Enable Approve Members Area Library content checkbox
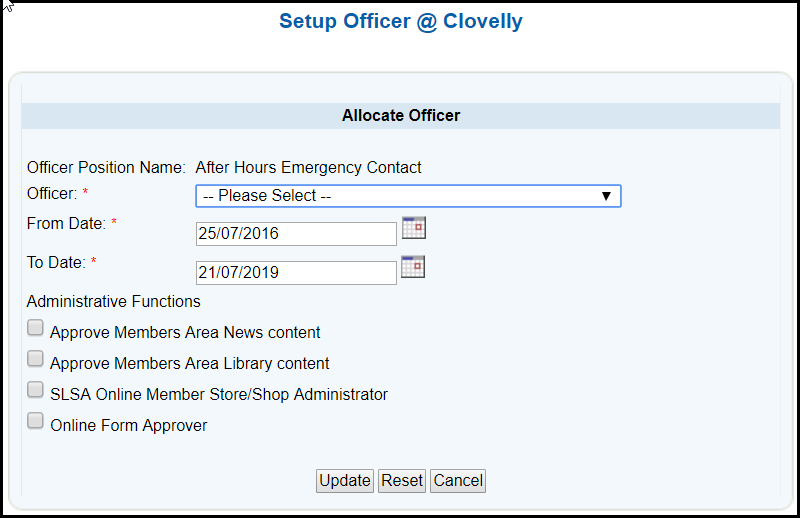Viewport: 800px width, 518px height. (35, 359)
